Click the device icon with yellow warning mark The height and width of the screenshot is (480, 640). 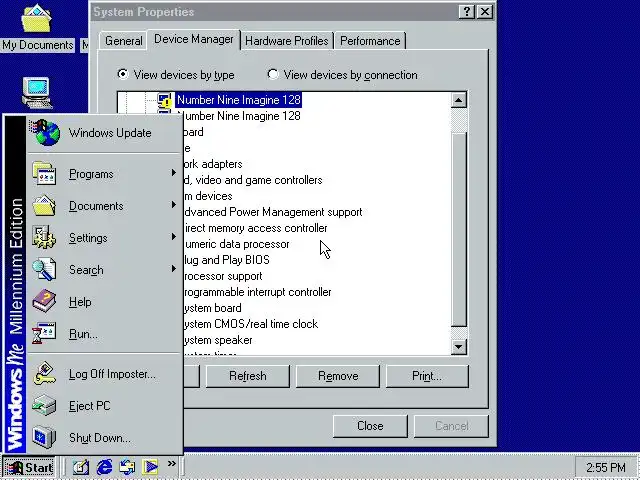click(x=165, y=100)
